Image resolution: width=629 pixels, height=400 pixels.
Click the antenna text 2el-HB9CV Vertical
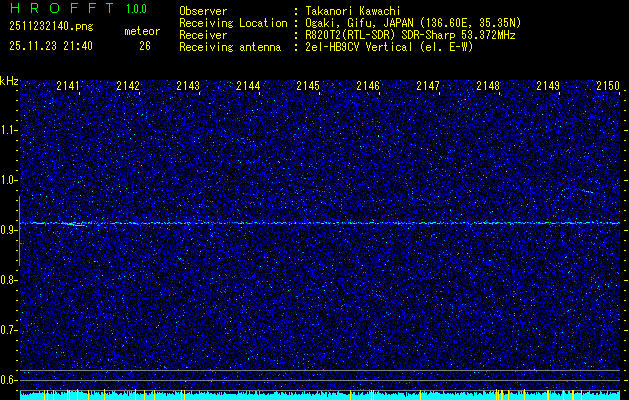(x=359, y=47)
